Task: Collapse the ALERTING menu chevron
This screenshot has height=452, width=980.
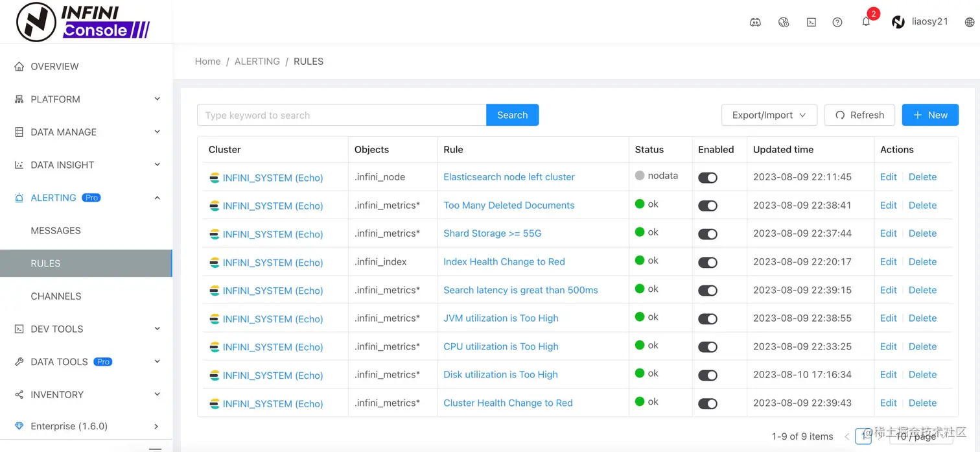Action: click(157, 197)
